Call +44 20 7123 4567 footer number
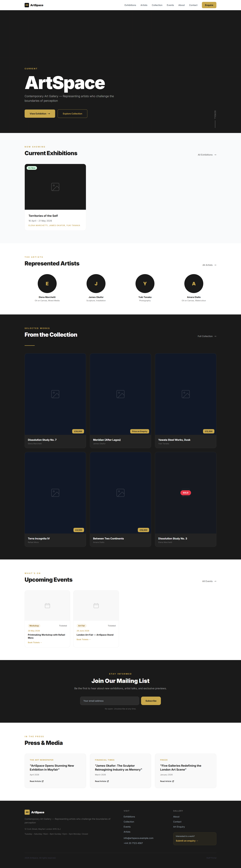This screenshot has width=241, height=868. (x=133, y=843)
